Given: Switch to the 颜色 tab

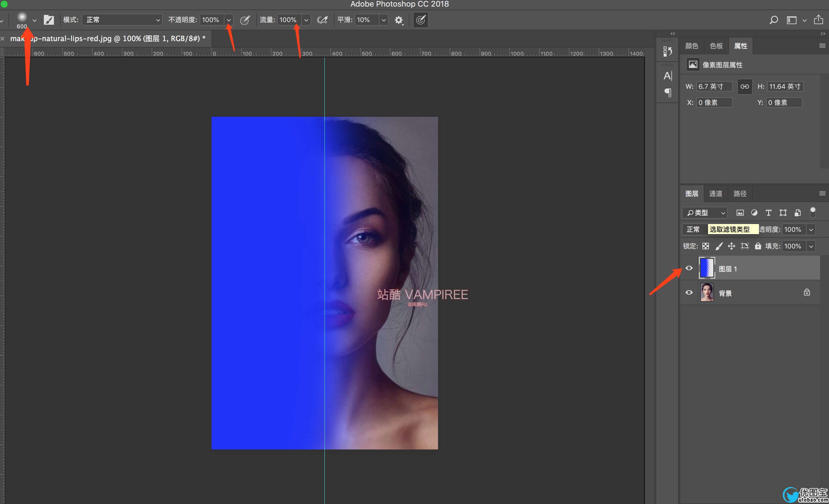Looking at the screenshot, I should pos(692,46).
